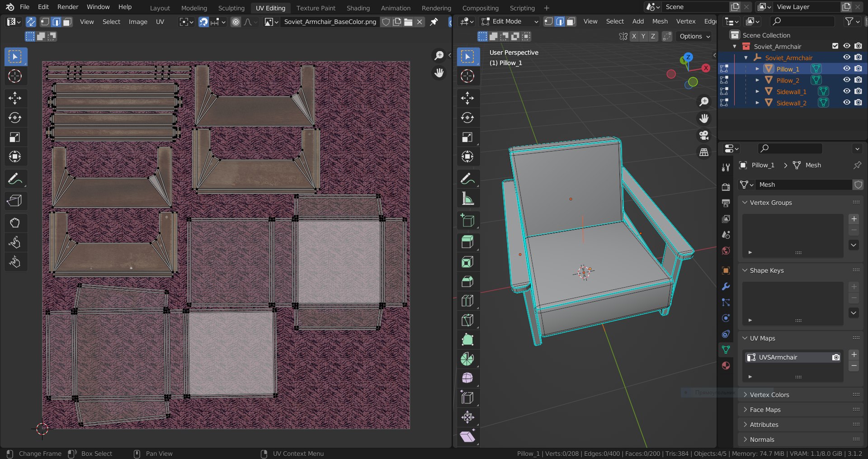Select the Extrude Region tool

click(x=467, y=242)
